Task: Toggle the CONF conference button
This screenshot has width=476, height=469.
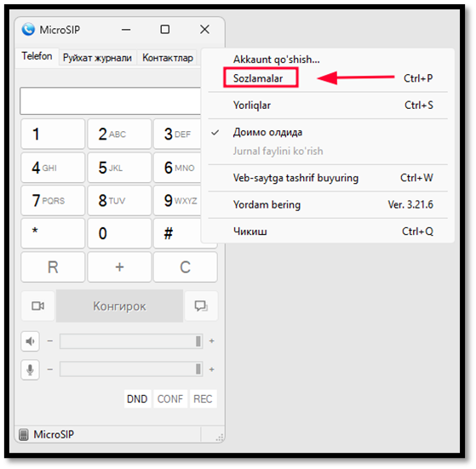Action: 170,398
